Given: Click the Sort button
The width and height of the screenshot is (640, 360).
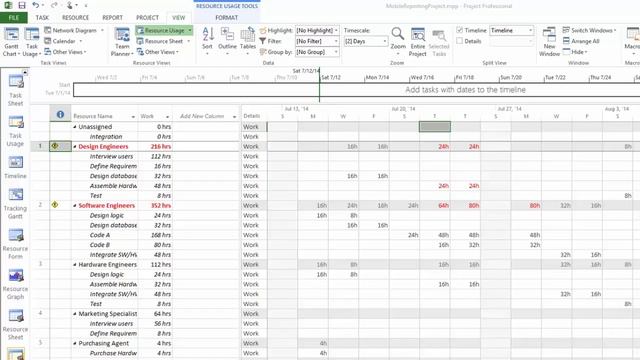Looking at the screenshot, I should [207, 42].
